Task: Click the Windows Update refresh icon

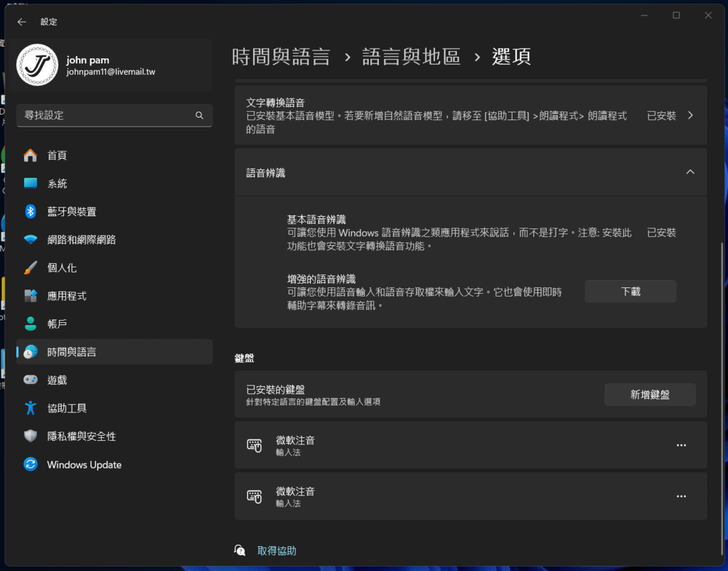Action: 31,464
